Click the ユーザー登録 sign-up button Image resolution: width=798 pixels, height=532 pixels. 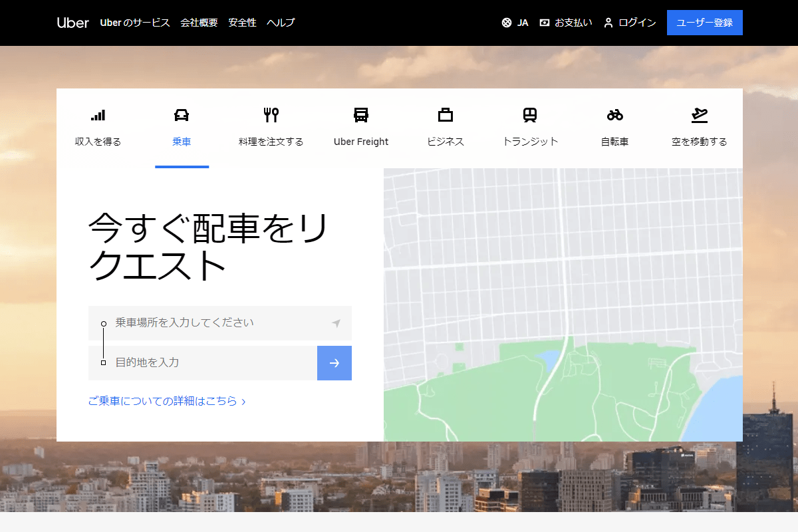point(704,23)
